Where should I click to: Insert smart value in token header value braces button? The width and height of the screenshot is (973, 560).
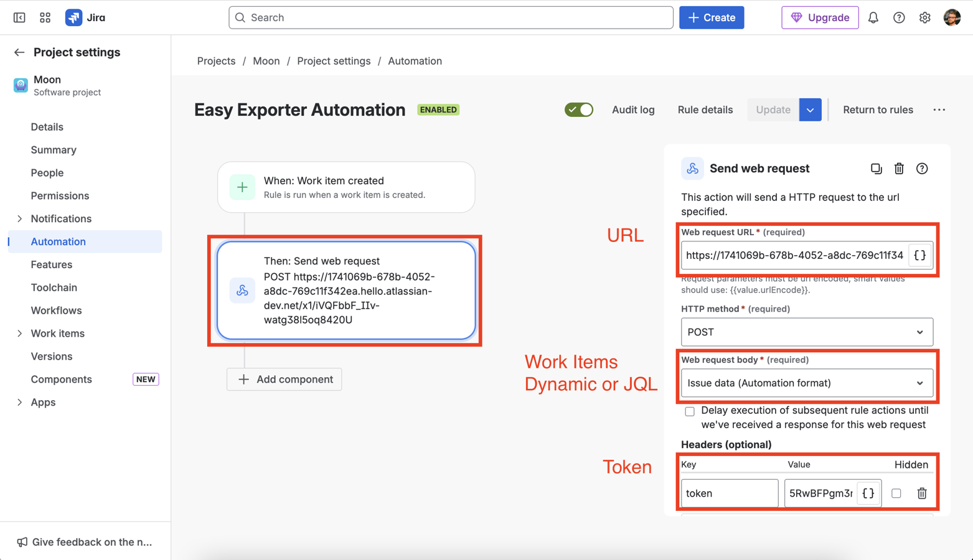(x=868, y=493)
